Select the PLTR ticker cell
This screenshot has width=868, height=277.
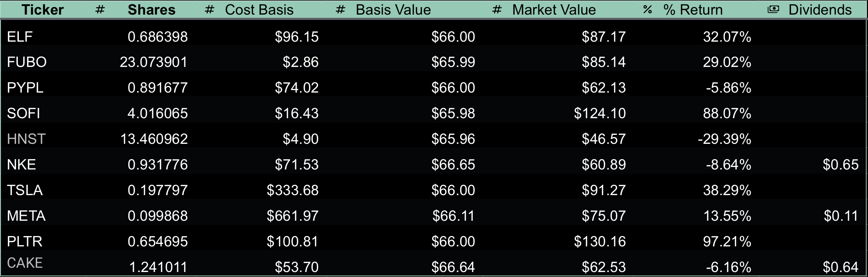pyautogui.click(x=25, y=241)
